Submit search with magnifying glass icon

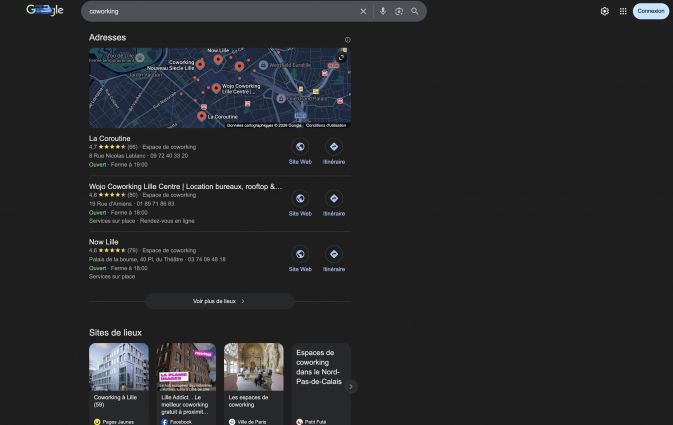[x=415, y=12]
